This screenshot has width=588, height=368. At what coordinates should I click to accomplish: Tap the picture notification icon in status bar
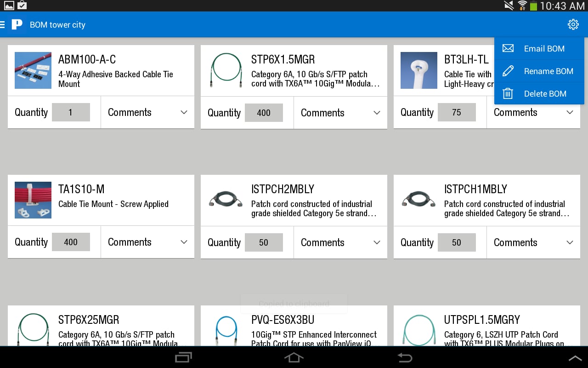point(9,6)
